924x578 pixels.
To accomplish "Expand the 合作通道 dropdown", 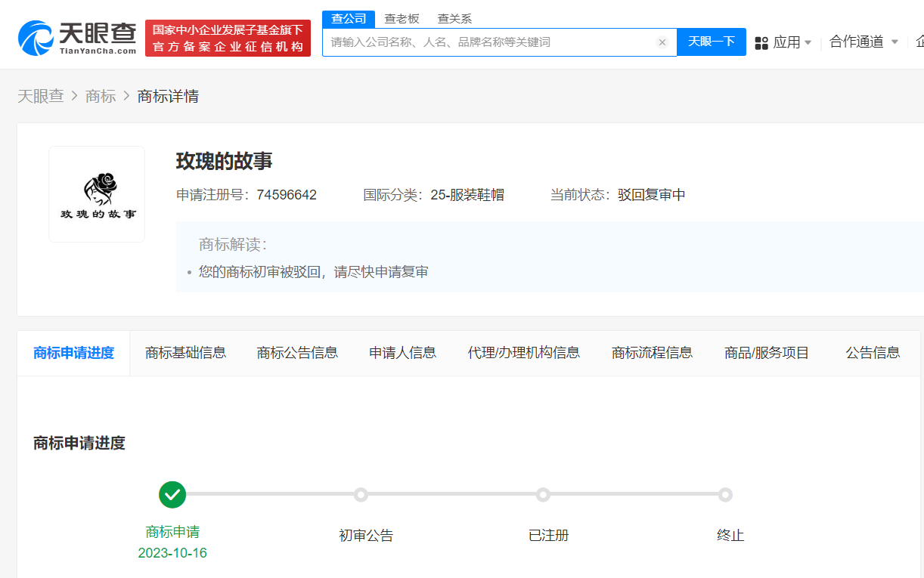I will click(863, 42).
